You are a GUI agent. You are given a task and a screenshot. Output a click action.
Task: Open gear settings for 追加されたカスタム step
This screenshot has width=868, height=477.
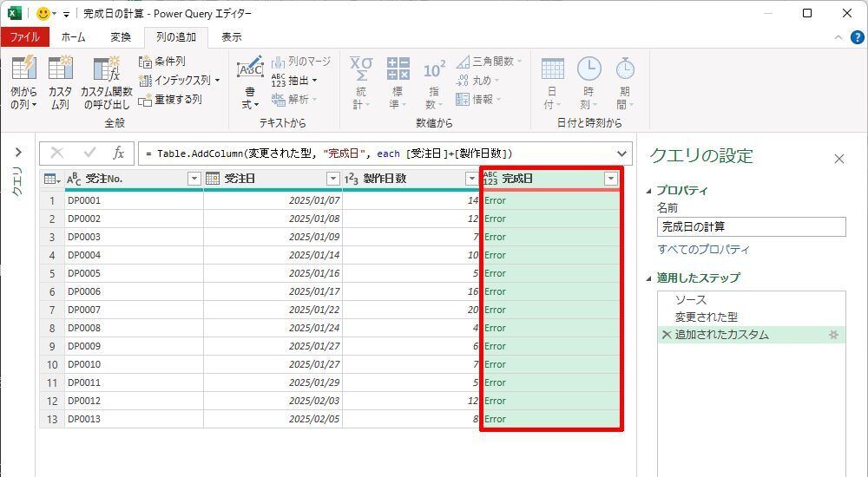click(x=833, y=335)
